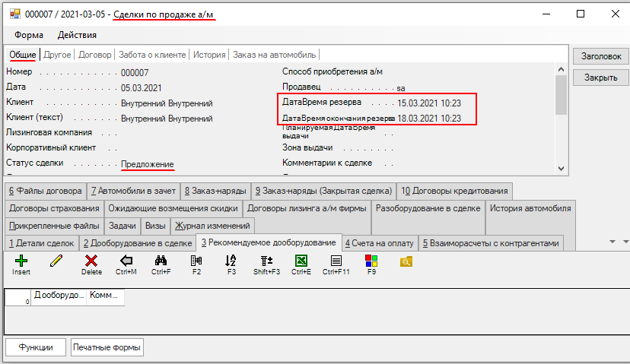
Task: Click the yellow magnifier icon in toolbar
Action: [x=406, y=261]
